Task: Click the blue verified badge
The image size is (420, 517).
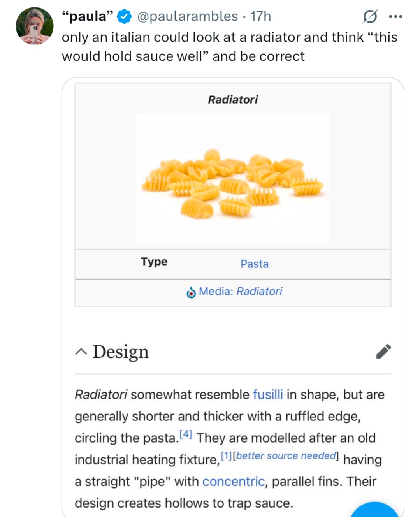Action: click(125, 16)
